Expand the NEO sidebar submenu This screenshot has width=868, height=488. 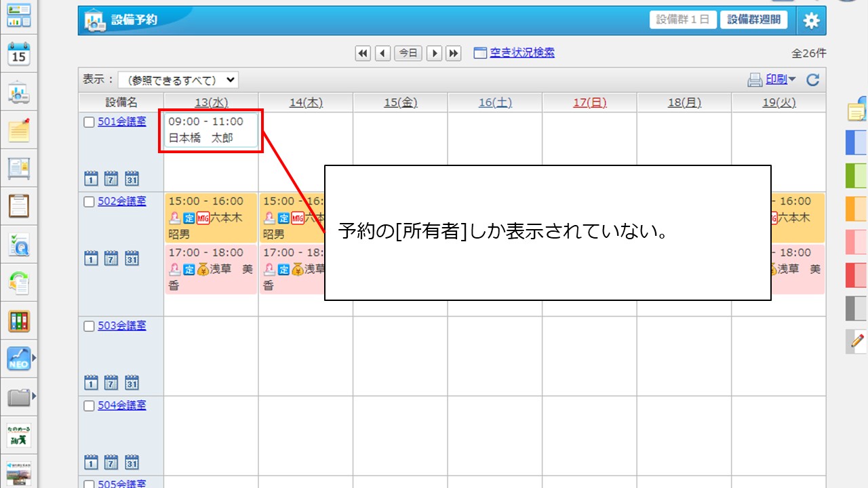[33, 358]
